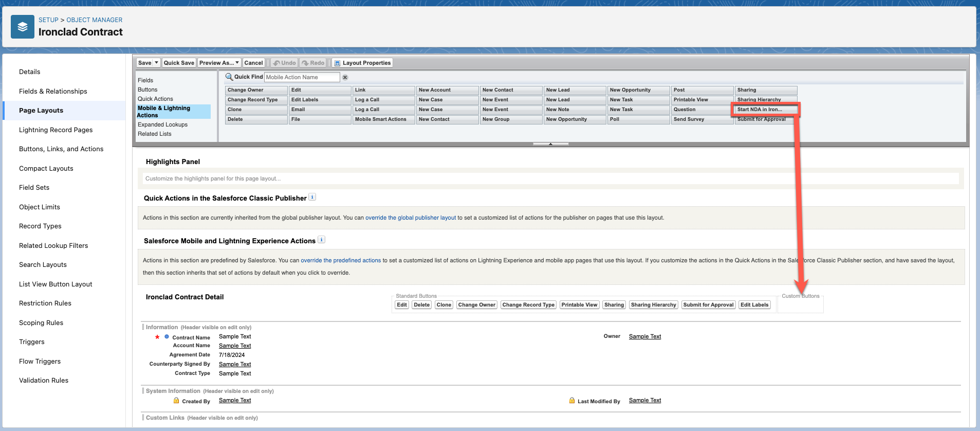
Task: Open Lightning Record Pages in the sidebar
Action: pos(56,130)
